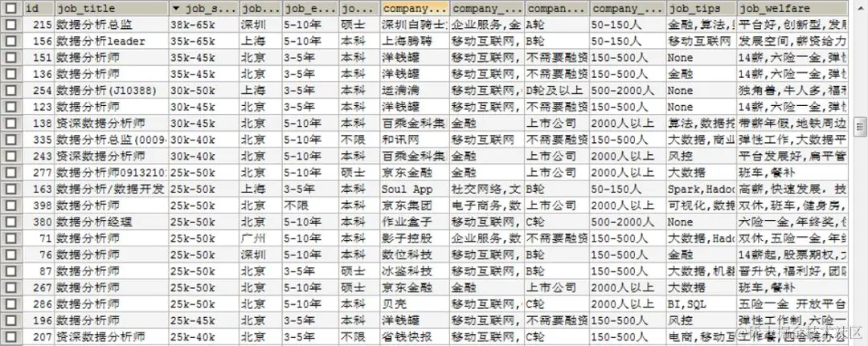Select the checkbox beside id 163

point(11,189)
